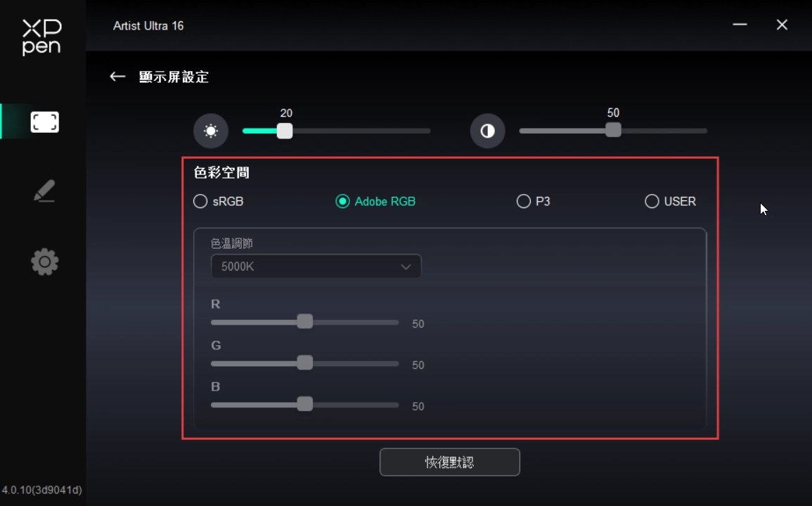Minimize the Artist Ultra 16 window

tap(740, 25)
